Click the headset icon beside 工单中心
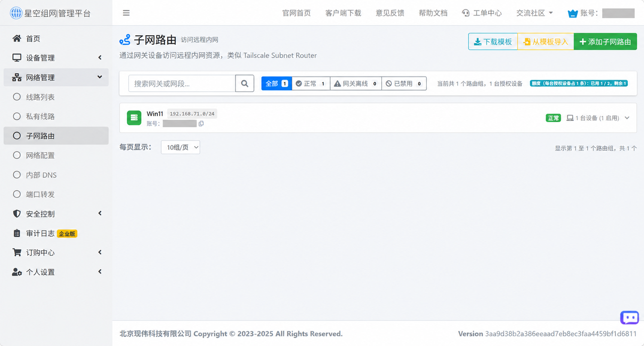644x346 pixels. point(466,13)
